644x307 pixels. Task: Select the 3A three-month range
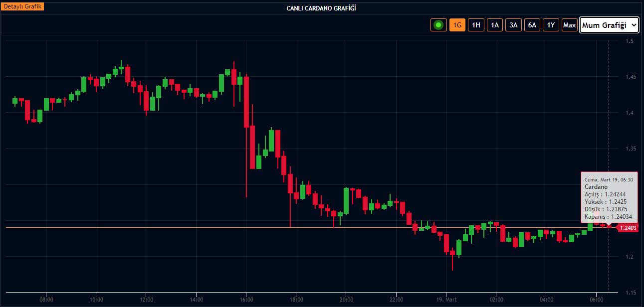(513, 25)
